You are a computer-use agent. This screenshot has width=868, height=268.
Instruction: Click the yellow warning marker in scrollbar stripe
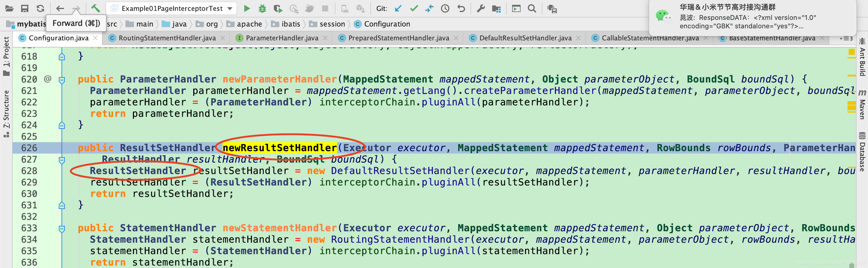pos(851,52)
